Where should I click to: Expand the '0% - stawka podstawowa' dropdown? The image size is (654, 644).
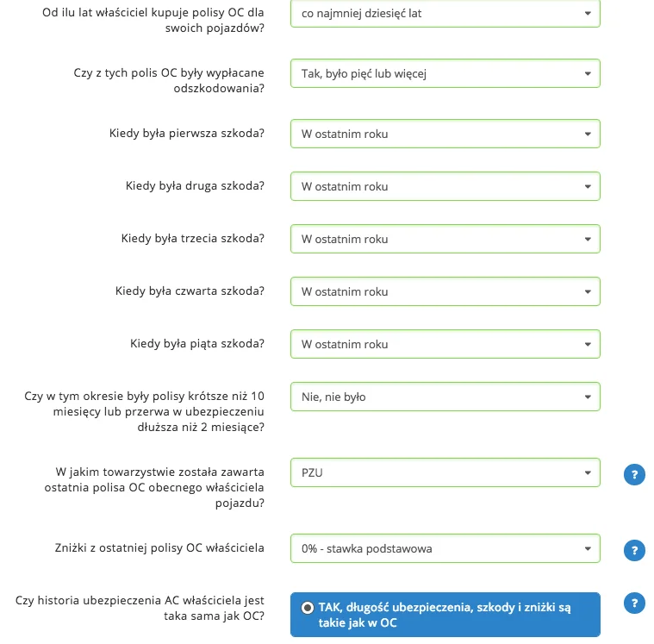445,548
